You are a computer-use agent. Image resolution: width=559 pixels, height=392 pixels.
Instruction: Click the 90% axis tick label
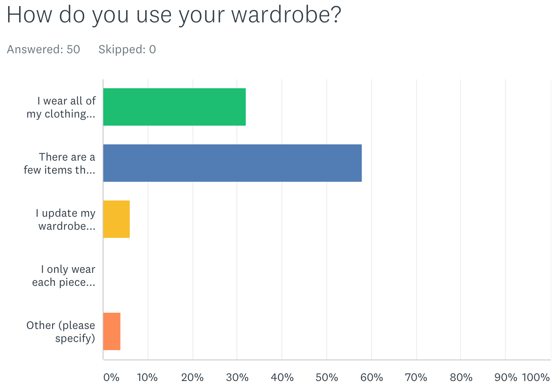click(505, 377)
